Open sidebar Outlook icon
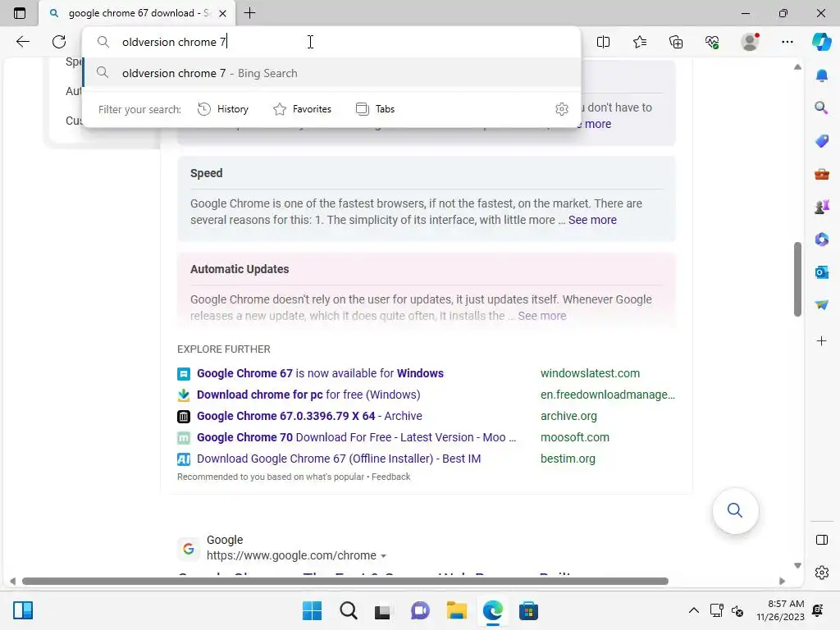 pyautogui.click(x=822, y=272)
